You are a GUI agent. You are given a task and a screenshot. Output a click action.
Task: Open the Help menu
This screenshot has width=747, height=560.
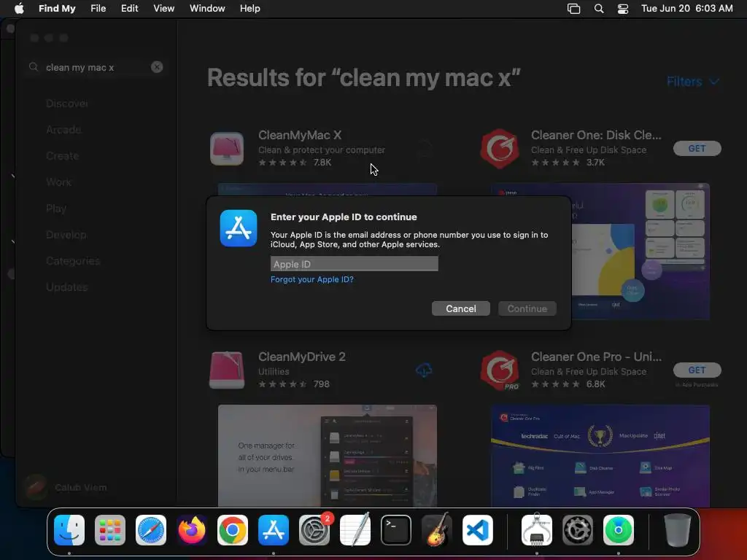coord(249,9)
